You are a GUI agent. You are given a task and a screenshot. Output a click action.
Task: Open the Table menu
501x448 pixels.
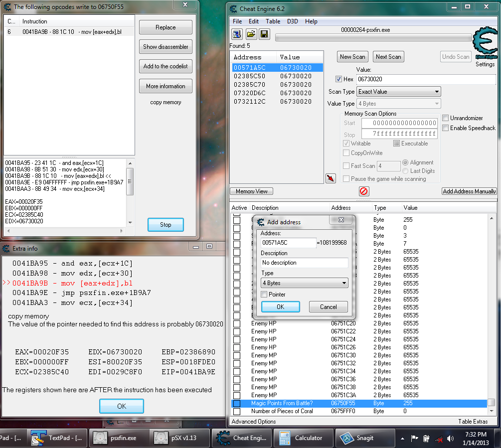tap(273, 21)
